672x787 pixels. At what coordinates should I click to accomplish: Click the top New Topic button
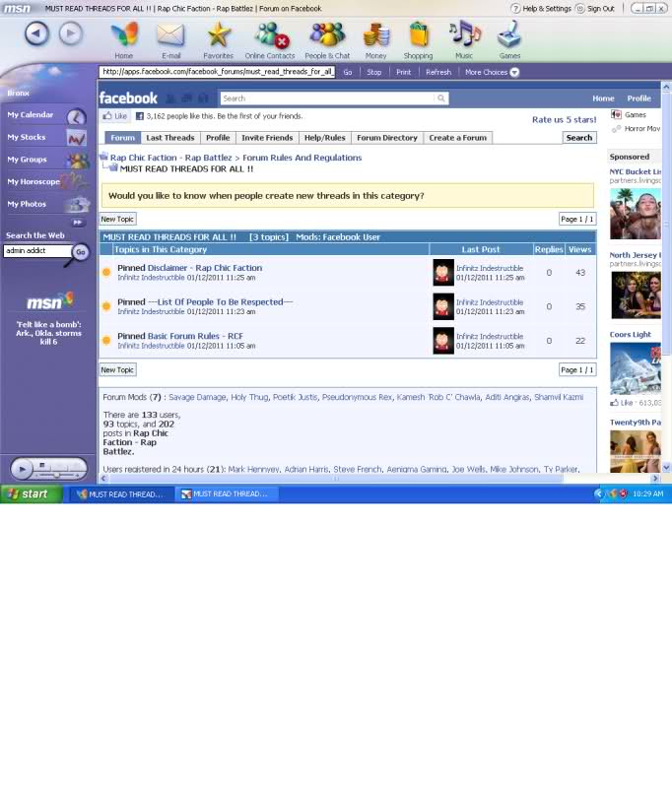(117, 219)
